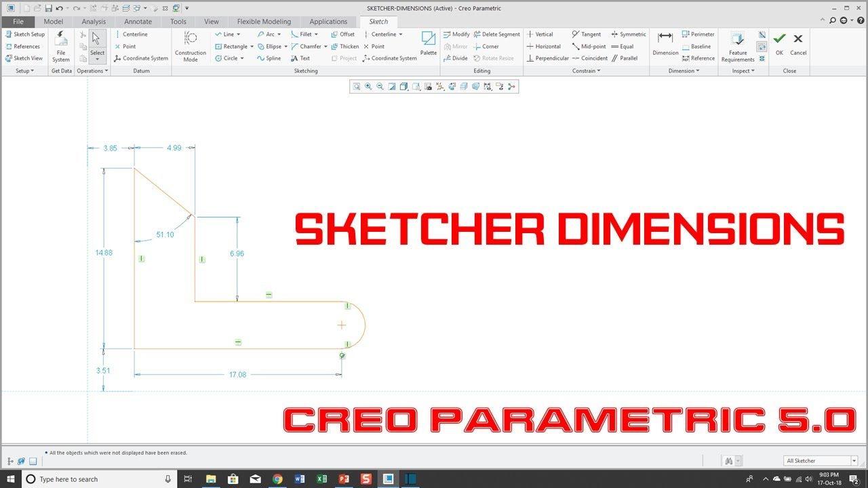Click the Dimension tool
Viewport: 868px width, 488px height.
coord(665,43)
